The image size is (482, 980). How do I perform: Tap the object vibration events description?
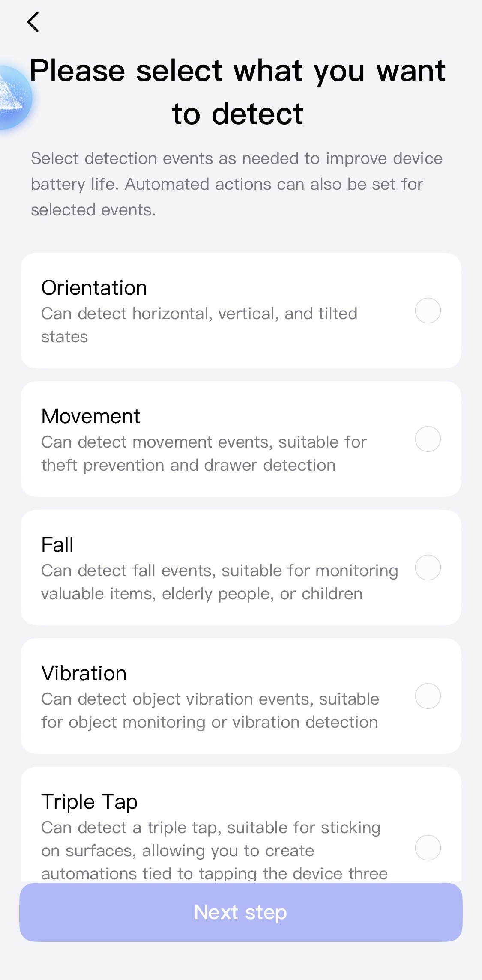pos(210,711)
